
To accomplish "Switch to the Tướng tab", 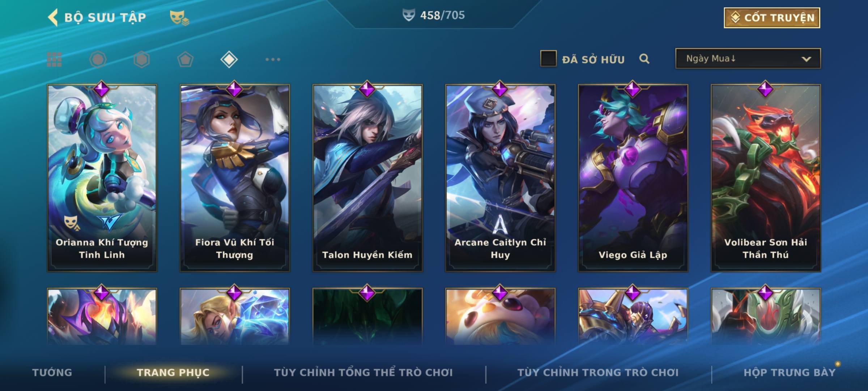I will pos(52,373).
